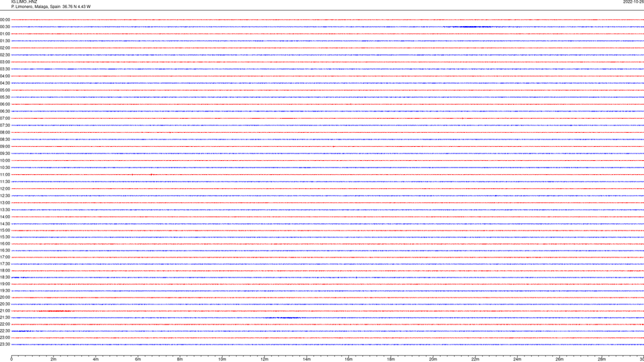
Task: Click the '08:30' trace time label
Action: [x=5, y=139]
